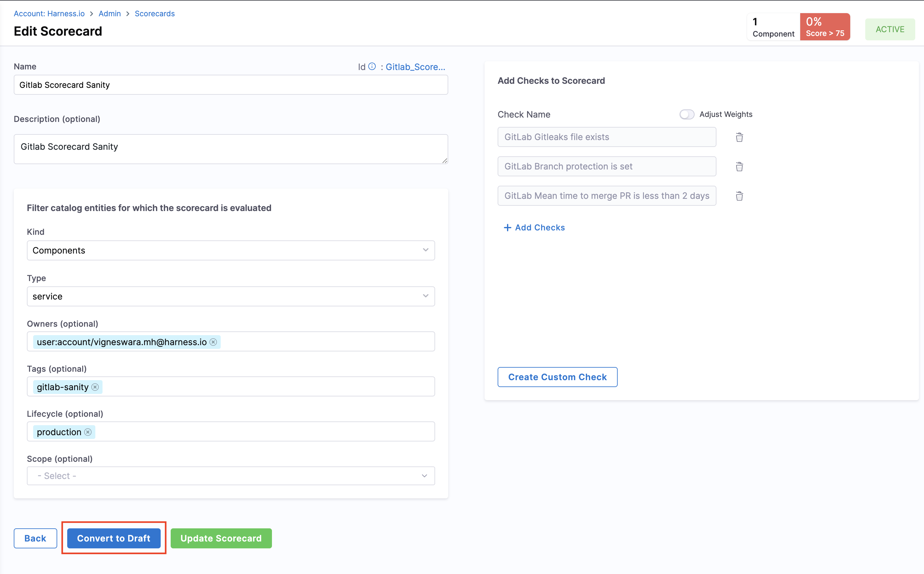Open Account: Harness.io breadcrumb
This screenshot has height=574, width=924.
click(x=49, y=14)
